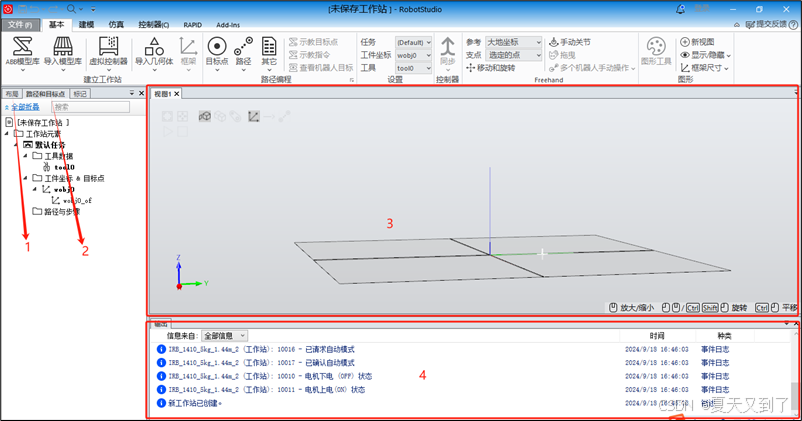Activate 手动关节 jog joint tool

(570, 42)
